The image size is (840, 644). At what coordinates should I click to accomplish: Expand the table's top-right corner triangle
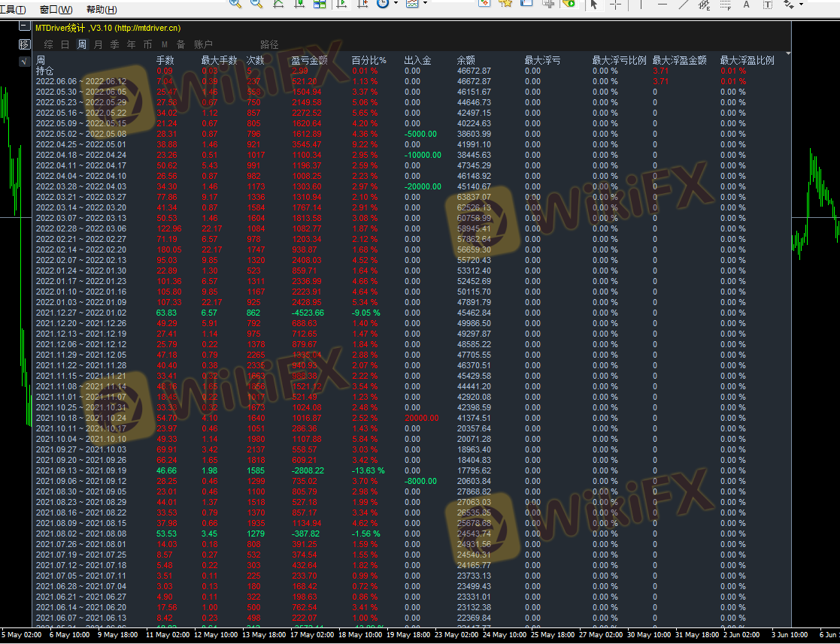(788, 54)
